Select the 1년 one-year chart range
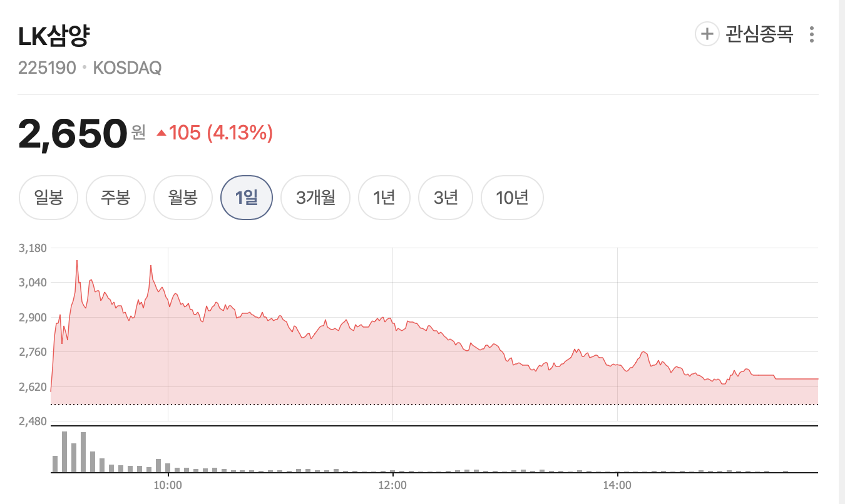The height and width of the screenshot is (504, 845). click(x=384, y=197)
